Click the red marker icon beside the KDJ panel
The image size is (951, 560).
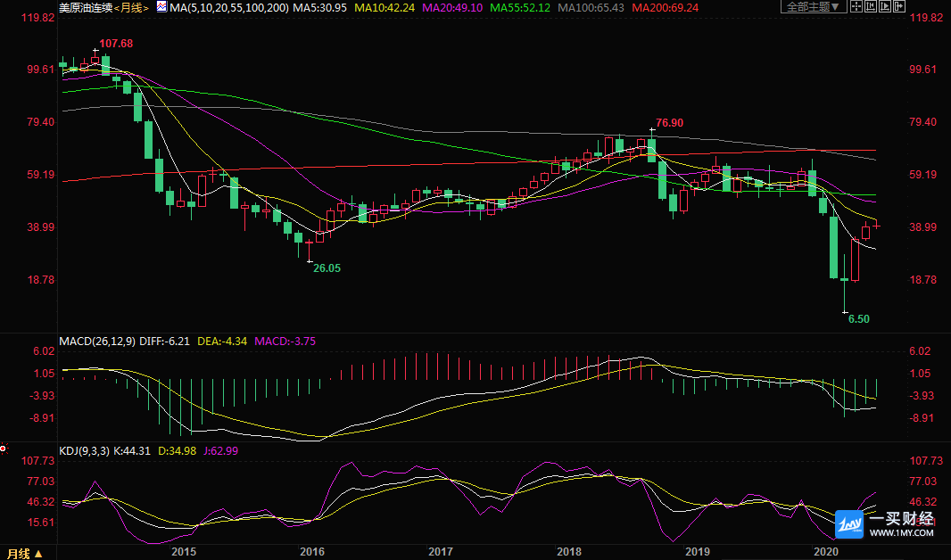coord(3,449)
